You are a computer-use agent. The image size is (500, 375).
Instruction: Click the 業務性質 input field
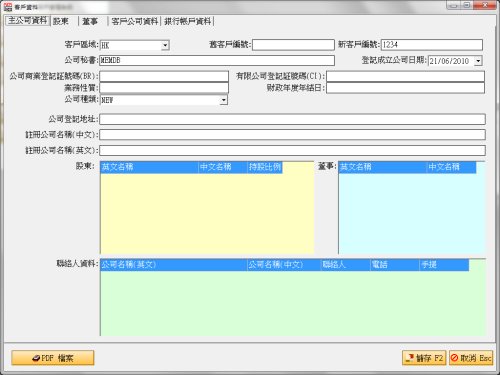(164, 88)
